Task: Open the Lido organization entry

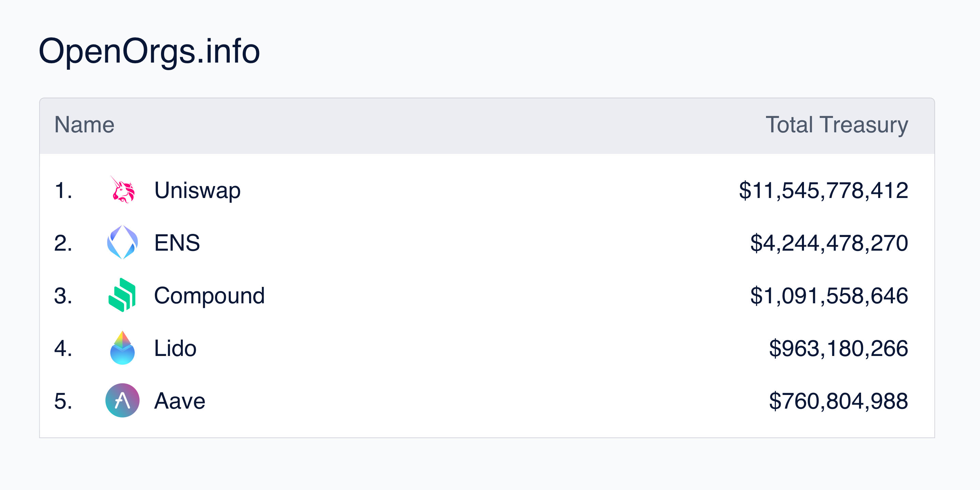Action: pos(175,348)
